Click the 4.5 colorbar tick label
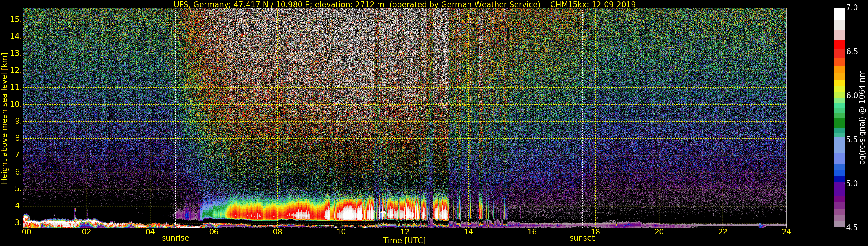The width and height of the screenshot is (868, 246). pyautogui.click(x=852, y=227)
